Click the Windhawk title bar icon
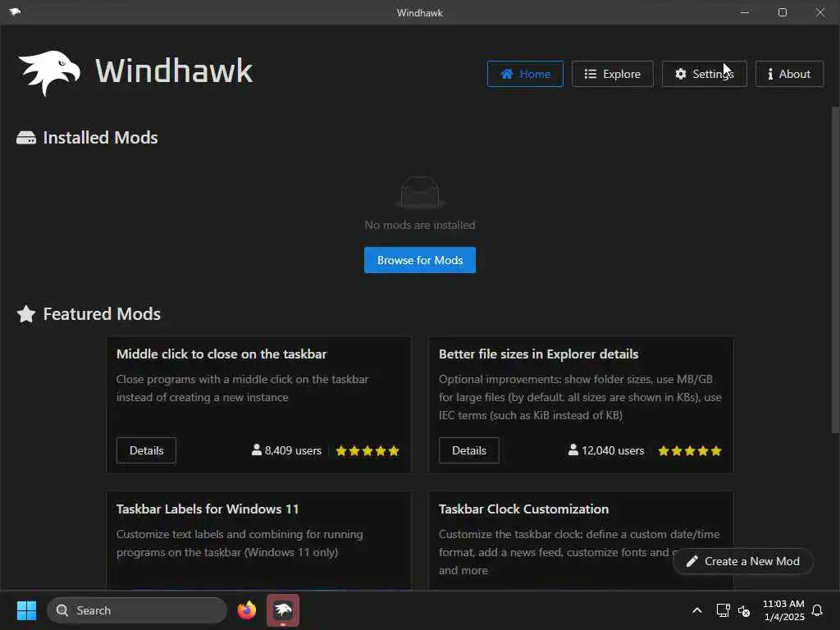The width and height of the screenshot is (840, 630). [15, 11]
